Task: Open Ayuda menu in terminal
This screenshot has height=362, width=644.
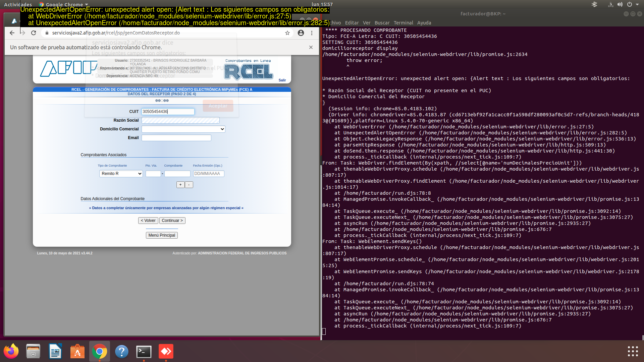Action: pyautogui.click(x=424, y=23)
